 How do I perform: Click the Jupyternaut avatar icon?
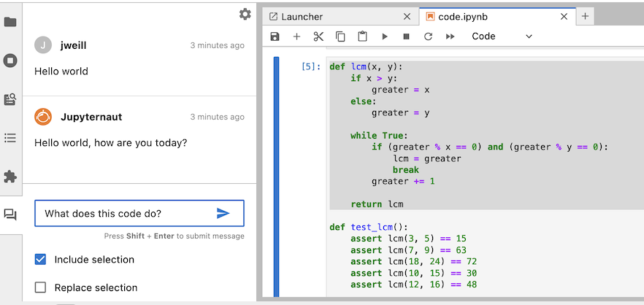[x=43, y=117]
